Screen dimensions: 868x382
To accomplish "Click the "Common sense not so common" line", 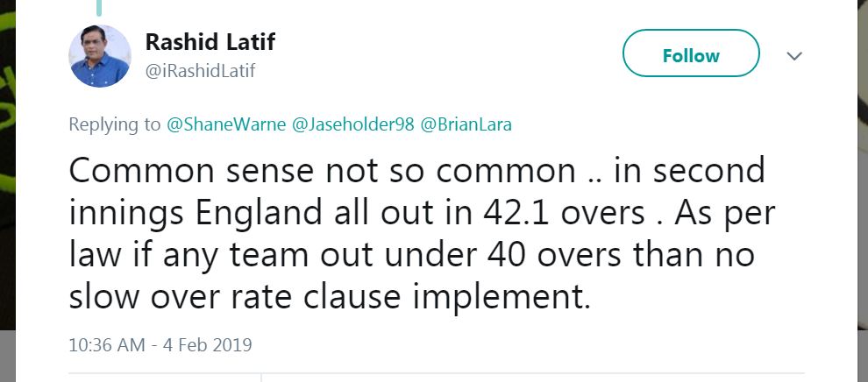I will (x=320, y=170).
